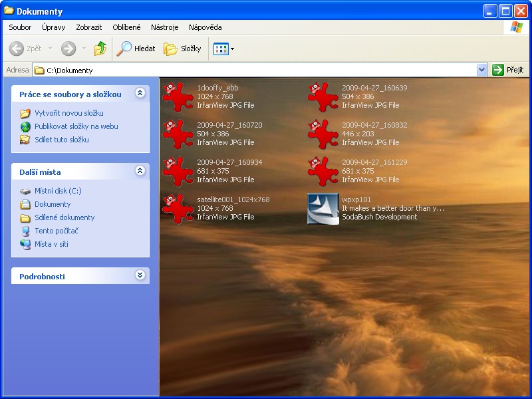Expand the Podrobnosti details panel
This screenshot has height=399, width=532.
140,275
